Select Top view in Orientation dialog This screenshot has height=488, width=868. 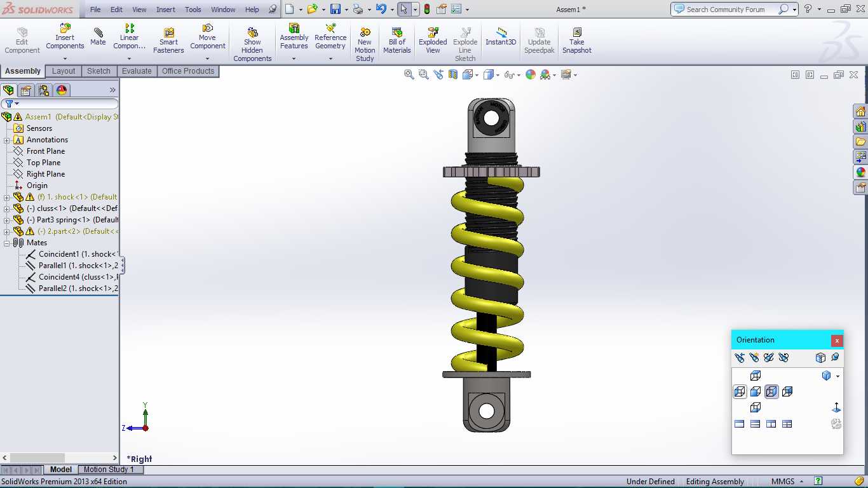756,376
